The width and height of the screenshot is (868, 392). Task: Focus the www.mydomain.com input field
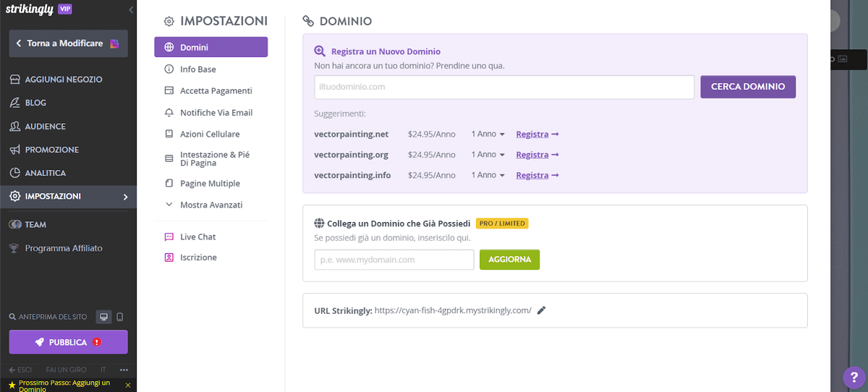pos(394,260)
